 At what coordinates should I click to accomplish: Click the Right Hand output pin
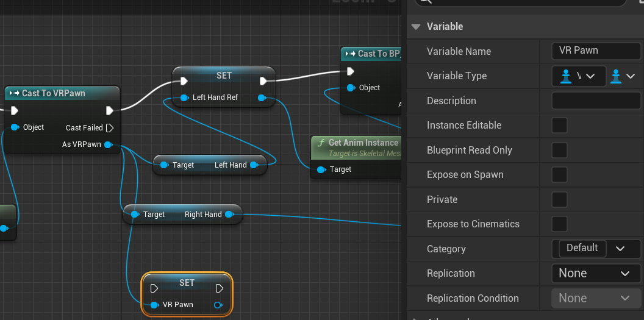tap(229, 215)
